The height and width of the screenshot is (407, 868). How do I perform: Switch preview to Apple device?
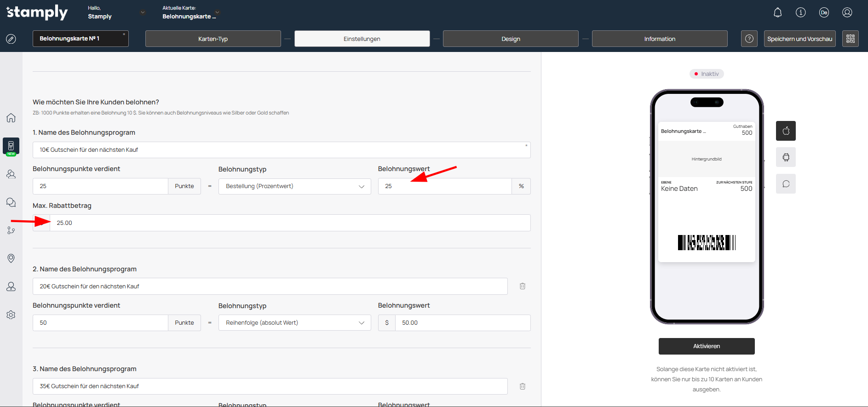786,131
